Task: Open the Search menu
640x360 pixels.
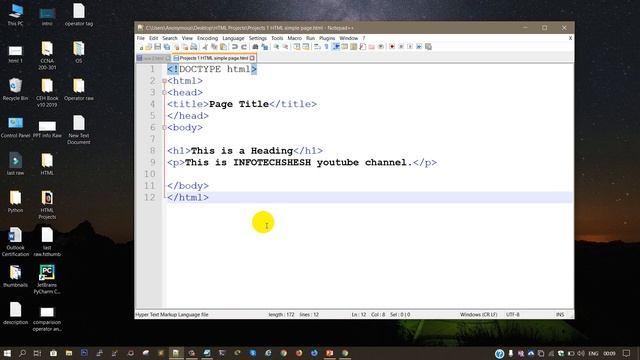Action: click(170, 38)
